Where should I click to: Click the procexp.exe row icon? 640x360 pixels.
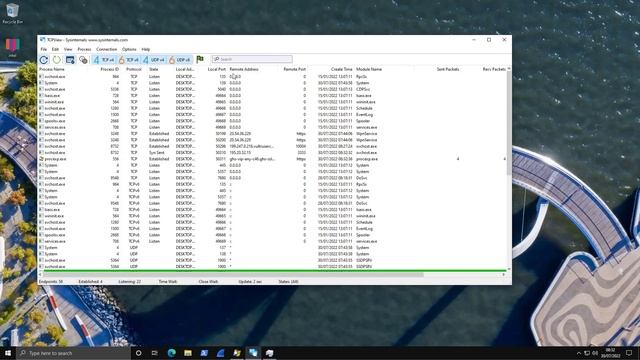point(41,159)
